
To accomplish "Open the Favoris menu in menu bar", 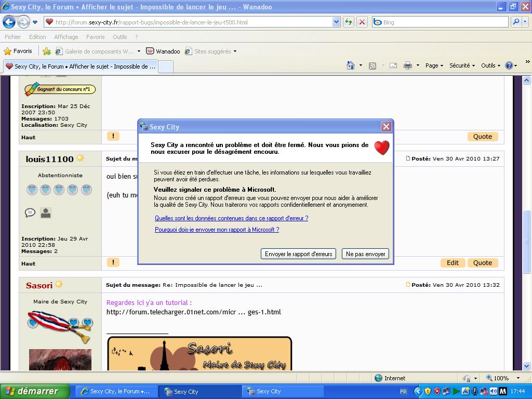I will pyautogui.click(x=95, y=37).
